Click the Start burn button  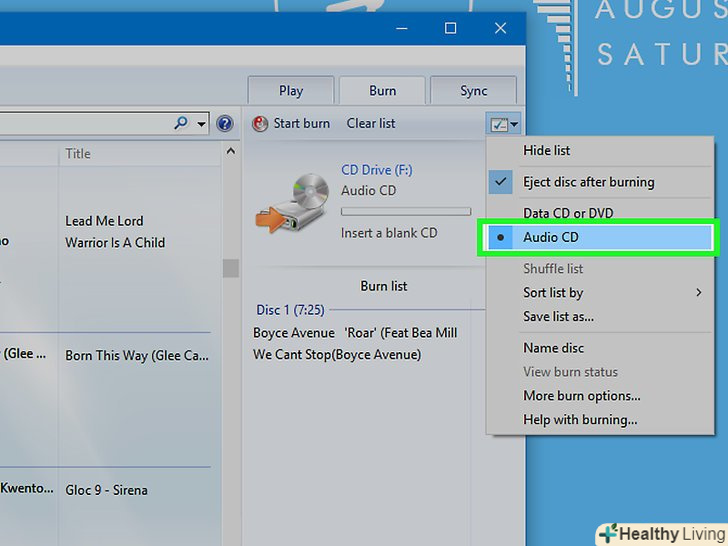pos(291,124)
